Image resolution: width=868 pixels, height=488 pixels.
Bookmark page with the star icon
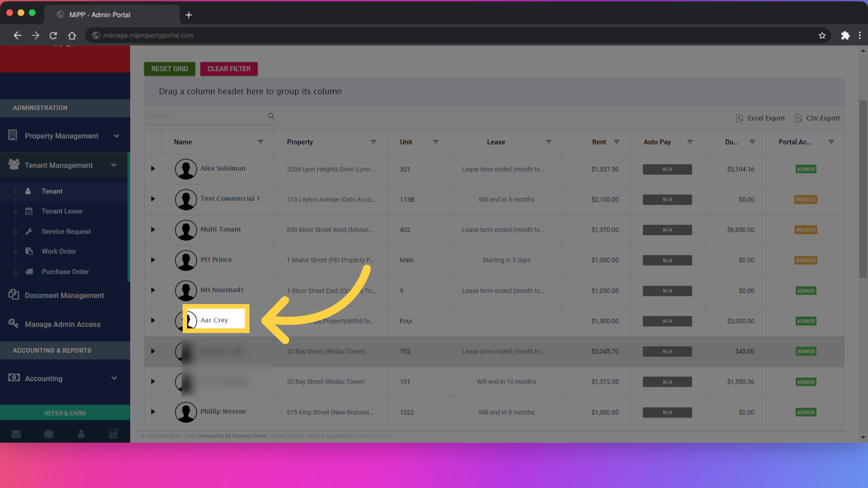tap(822, 35)
